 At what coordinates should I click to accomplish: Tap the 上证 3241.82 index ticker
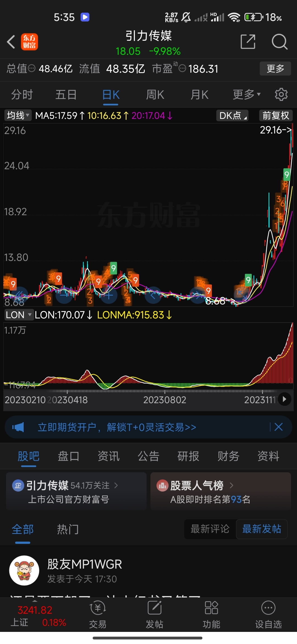[x=38, y=616]
